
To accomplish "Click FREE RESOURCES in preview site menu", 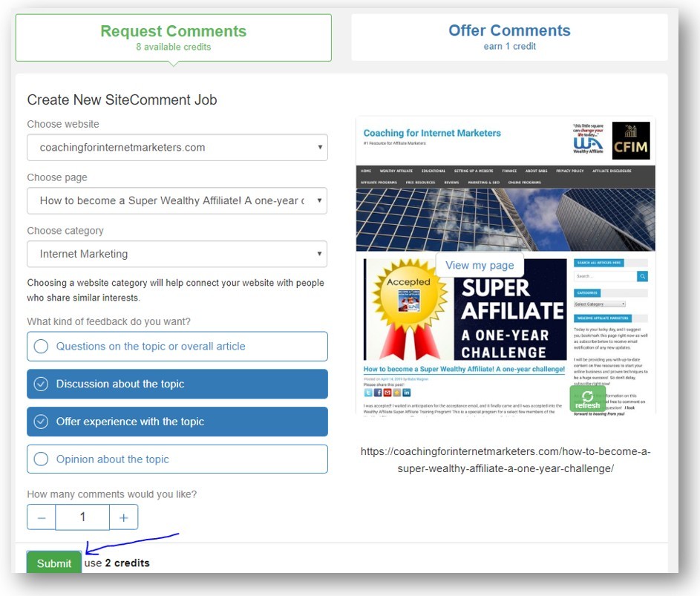I will (x=420, y=182).
